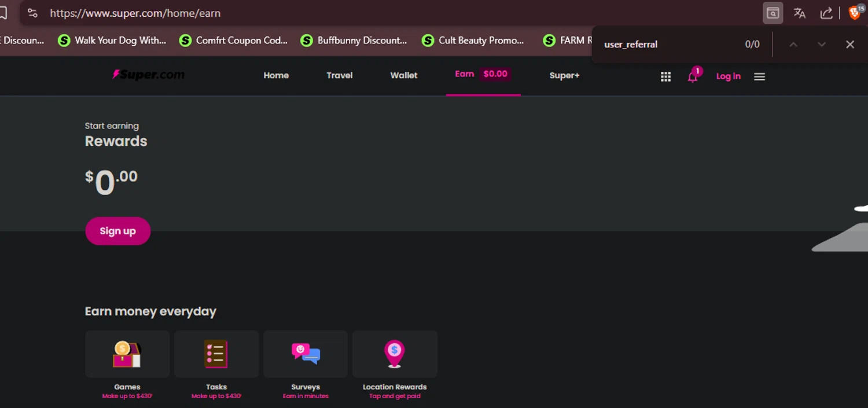This screenshot has width=868, height=408.
Task: Click the address bar URL
Action: point(135,13)
